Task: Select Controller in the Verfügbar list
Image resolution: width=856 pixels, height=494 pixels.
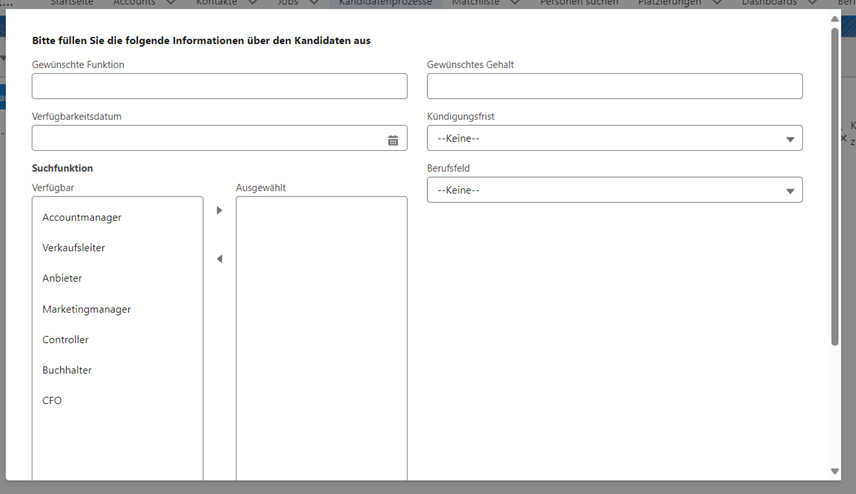Action: pos(66,340)
